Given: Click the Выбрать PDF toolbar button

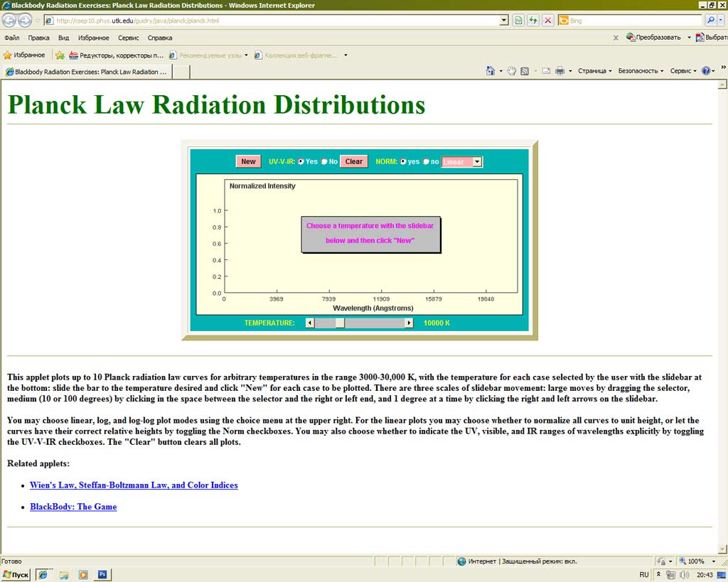Looking at the screenshot, I should 711,38.
